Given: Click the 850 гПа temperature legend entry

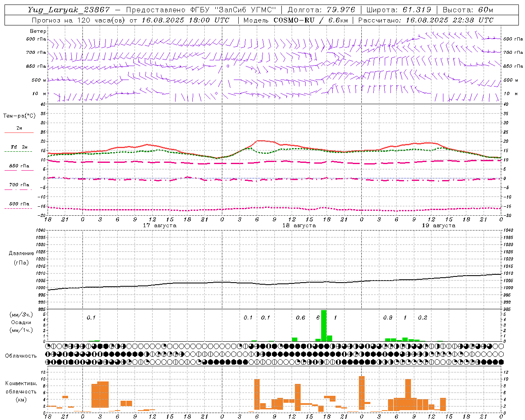Looking at the screenshot, I should pyautogui.click(x=19, y=167).
